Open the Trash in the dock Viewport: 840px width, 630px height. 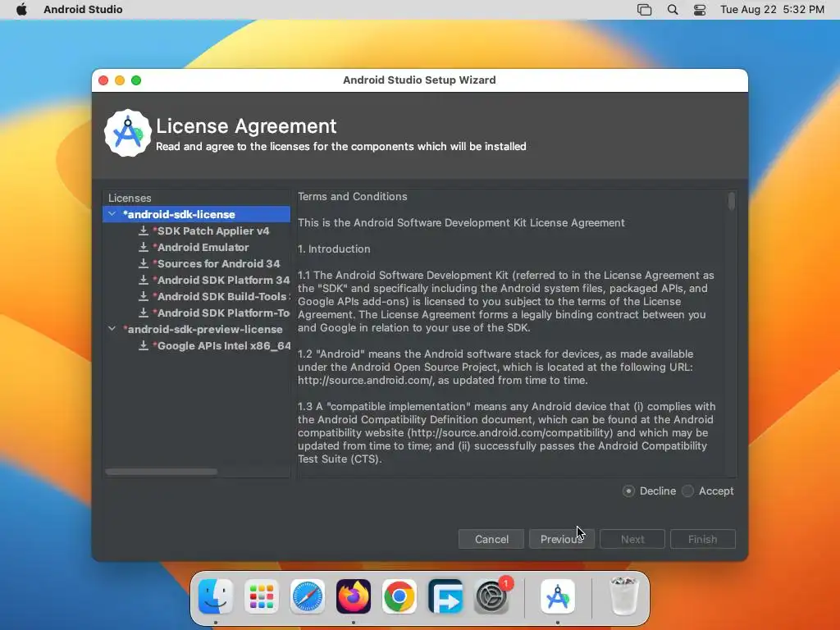pos(624,596)
